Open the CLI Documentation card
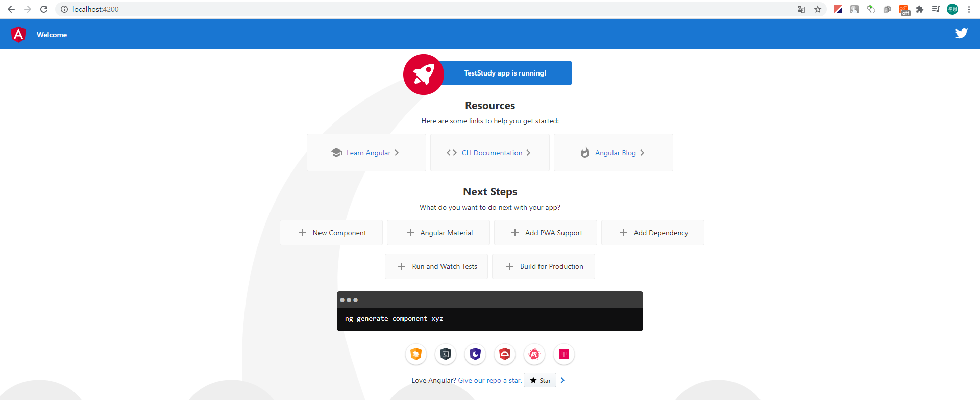 [490, 153]
